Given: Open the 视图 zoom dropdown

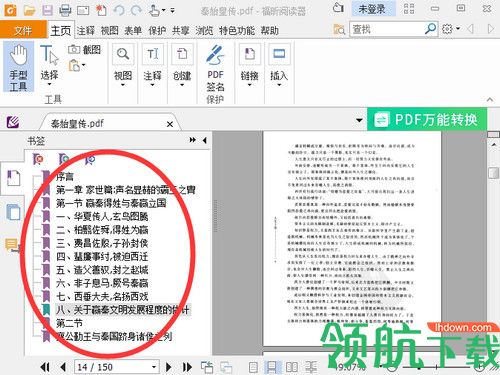Looking at the screenshot, I should click(x=123, y=65).
